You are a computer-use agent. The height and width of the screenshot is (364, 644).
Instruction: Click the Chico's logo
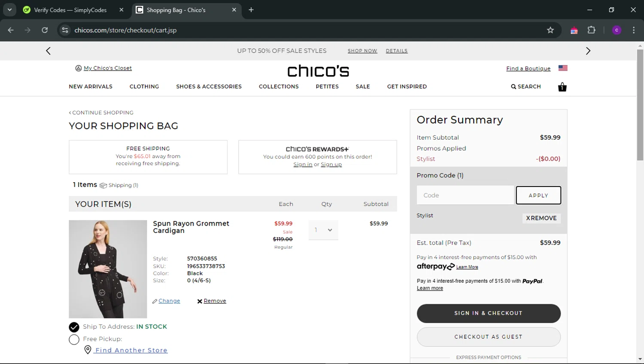[318, 71]
